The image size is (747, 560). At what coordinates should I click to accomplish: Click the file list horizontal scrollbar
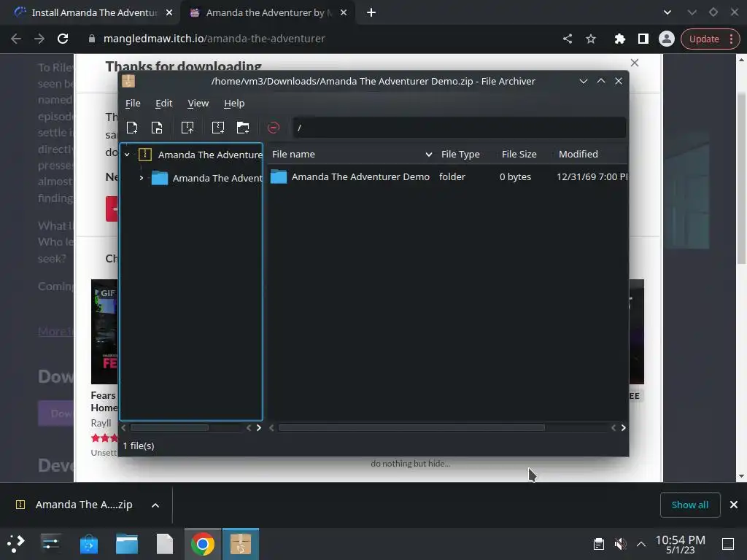pyautogui.click(x=411, y=427)
